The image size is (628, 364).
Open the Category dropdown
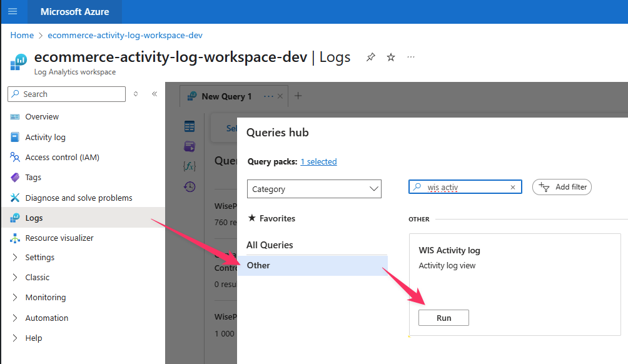pos(314,189)
